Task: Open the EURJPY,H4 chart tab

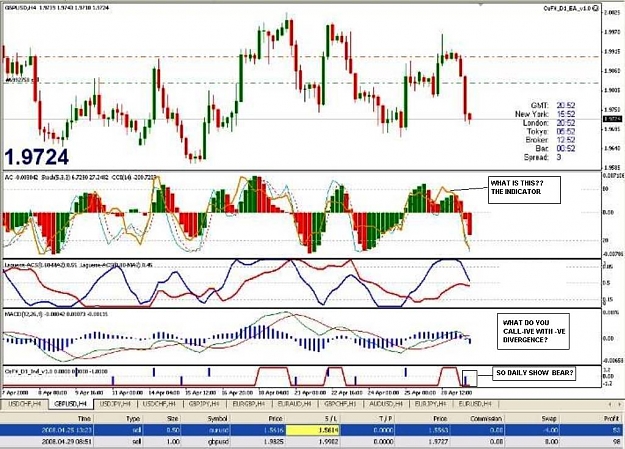Action: 431,404
